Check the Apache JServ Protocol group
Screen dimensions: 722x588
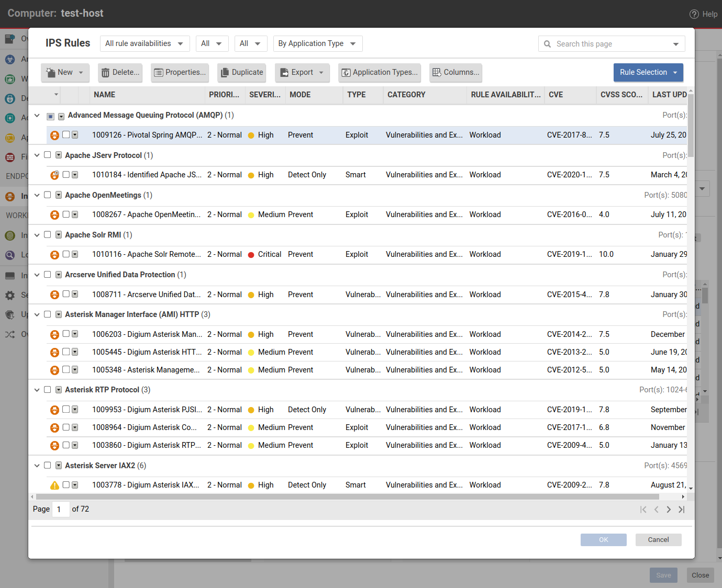point(48,155)
